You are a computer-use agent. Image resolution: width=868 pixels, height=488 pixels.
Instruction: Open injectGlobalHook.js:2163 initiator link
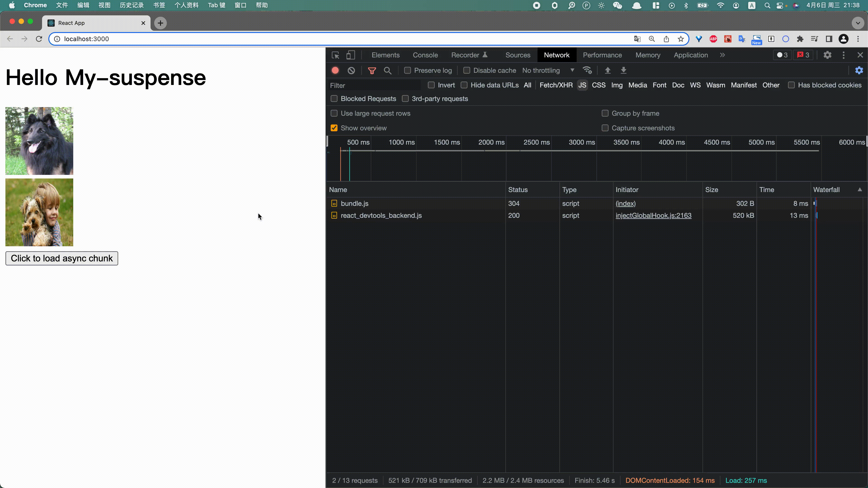[x=653, y=216]
